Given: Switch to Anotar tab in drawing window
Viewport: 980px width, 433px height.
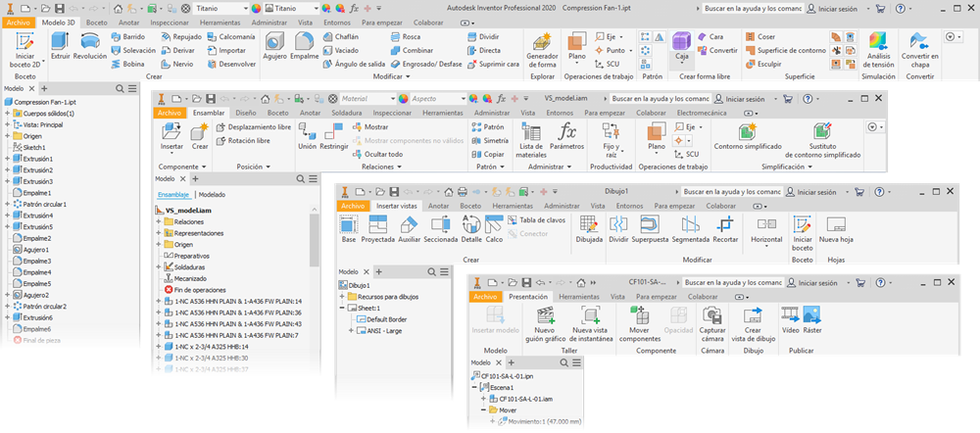Looking at the screenshot, I should pos(439,206).
